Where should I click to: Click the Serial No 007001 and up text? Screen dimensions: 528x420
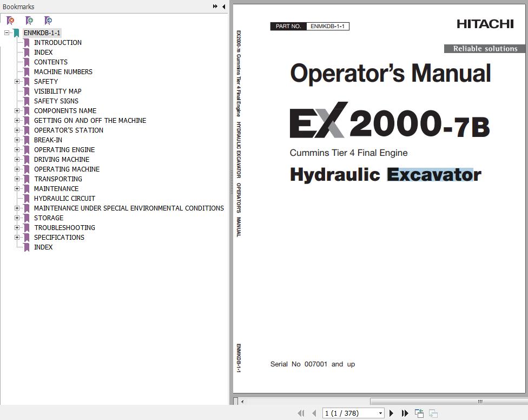(x=313, y=364)
